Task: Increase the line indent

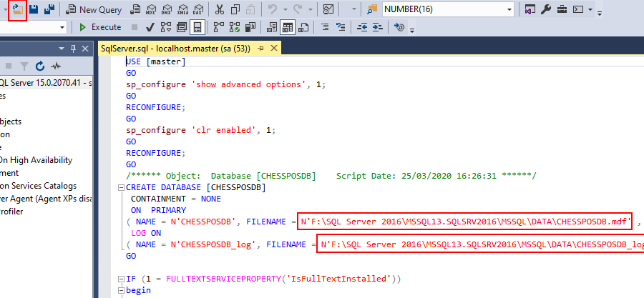Action: (377, 27)
